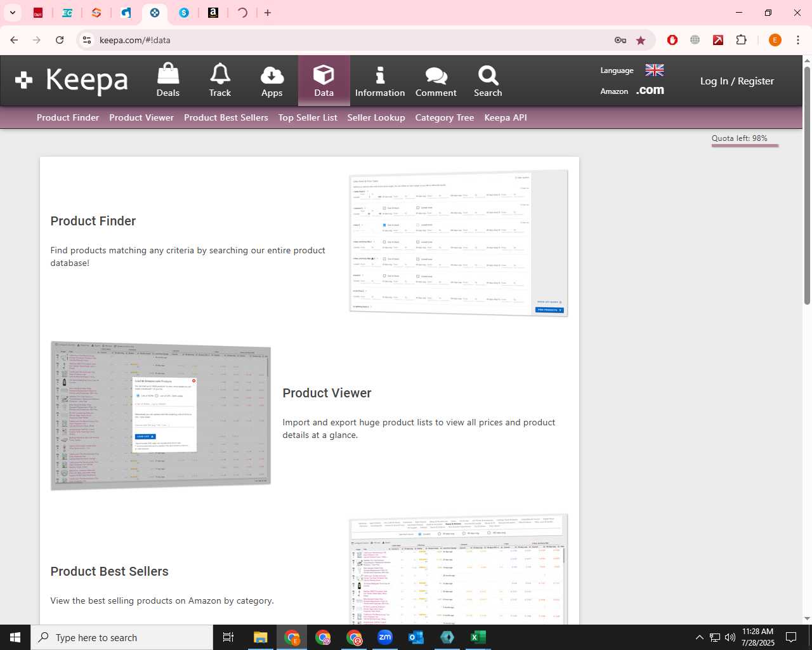Open Zoom from the taskbar

tap(385, 637)
